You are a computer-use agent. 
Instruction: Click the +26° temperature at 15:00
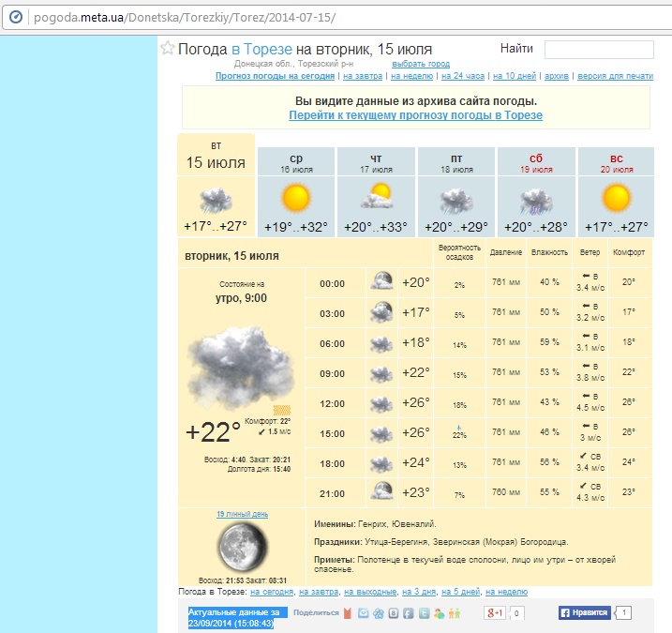[x=416, y=432]
